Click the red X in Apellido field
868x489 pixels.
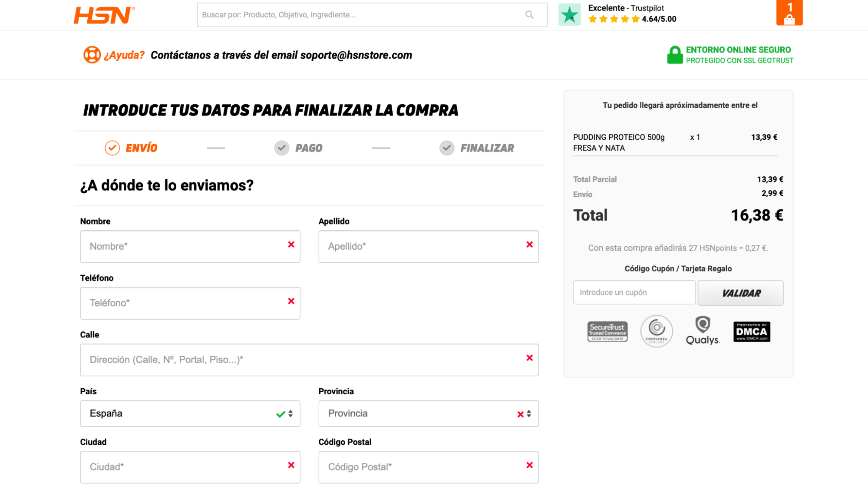click(x=529, y=244)
